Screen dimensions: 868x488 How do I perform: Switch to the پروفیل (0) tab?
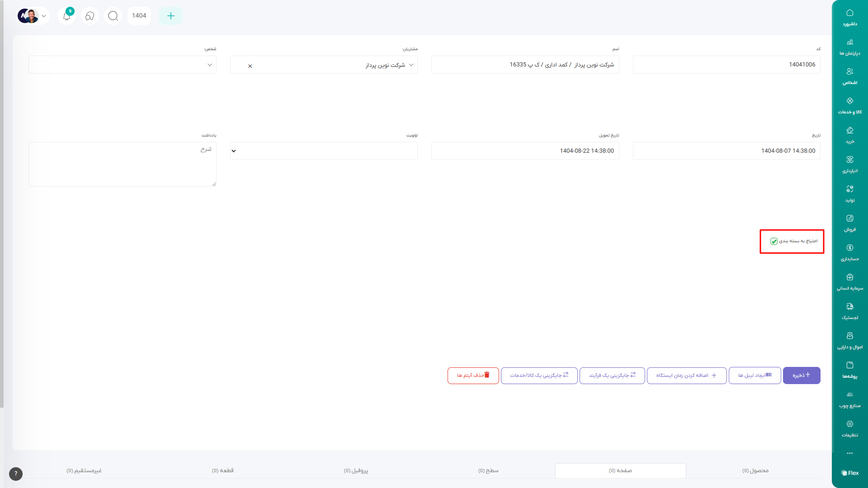click(x=356, y=470)
